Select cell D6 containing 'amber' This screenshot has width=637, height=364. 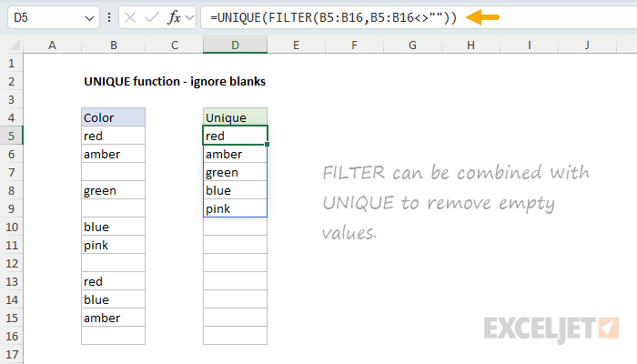pos(235,154)
